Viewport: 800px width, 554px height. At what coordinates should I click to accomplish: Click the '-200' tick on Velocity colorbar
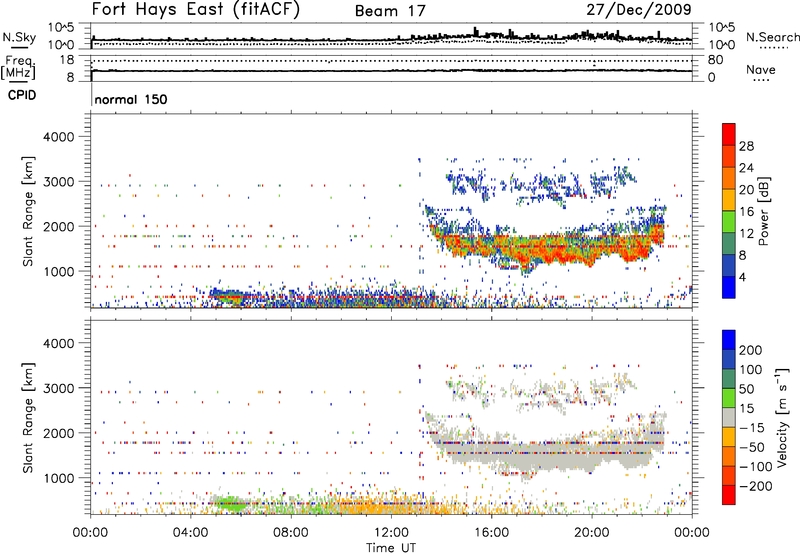coord(755,486)
